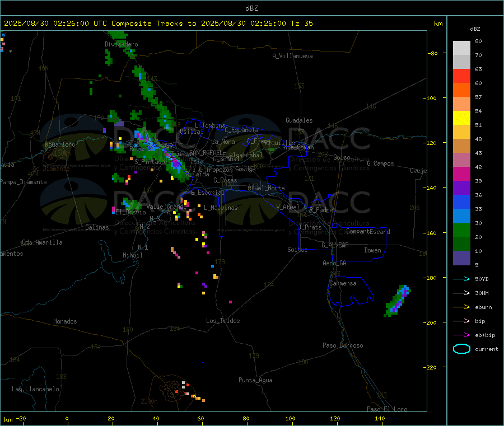Click the red 60 dBZ color swatch
This screenshot has width=504, height=426.
(461, 76)
